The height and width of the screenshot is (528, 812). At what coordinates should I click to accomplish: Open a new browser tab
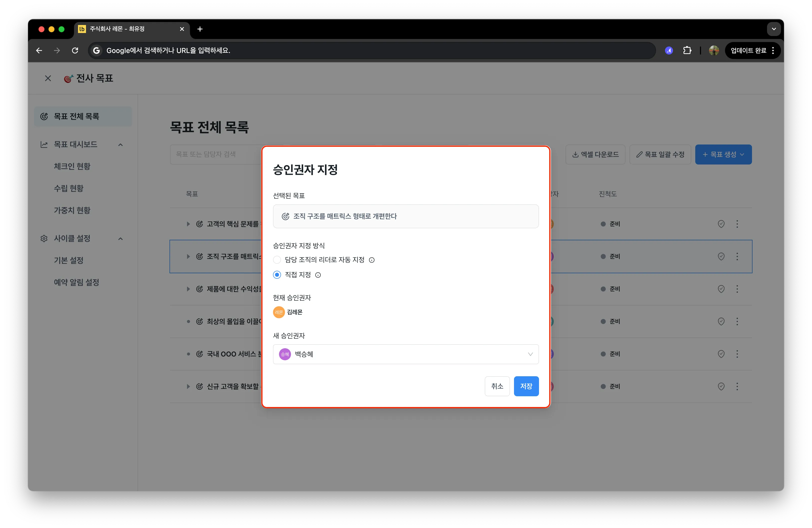pyautogui.click(x=200, y=29)
